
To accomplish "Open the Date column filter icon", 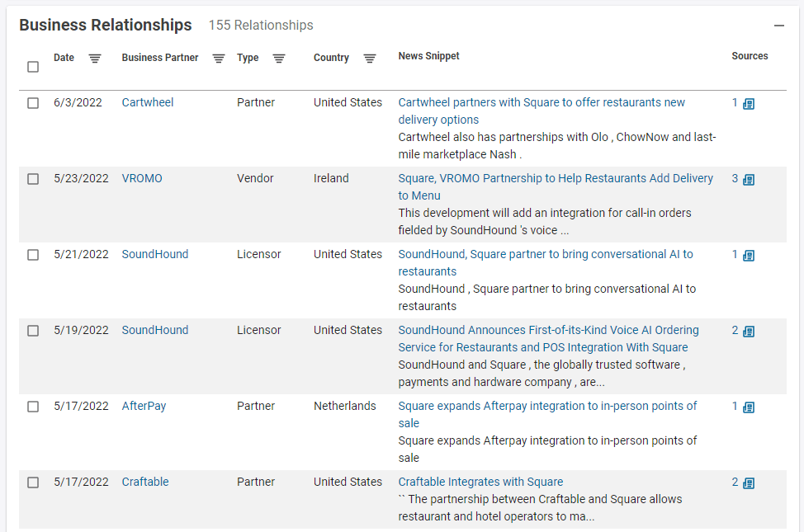I will pyautogui.click(x=95, y=59).
